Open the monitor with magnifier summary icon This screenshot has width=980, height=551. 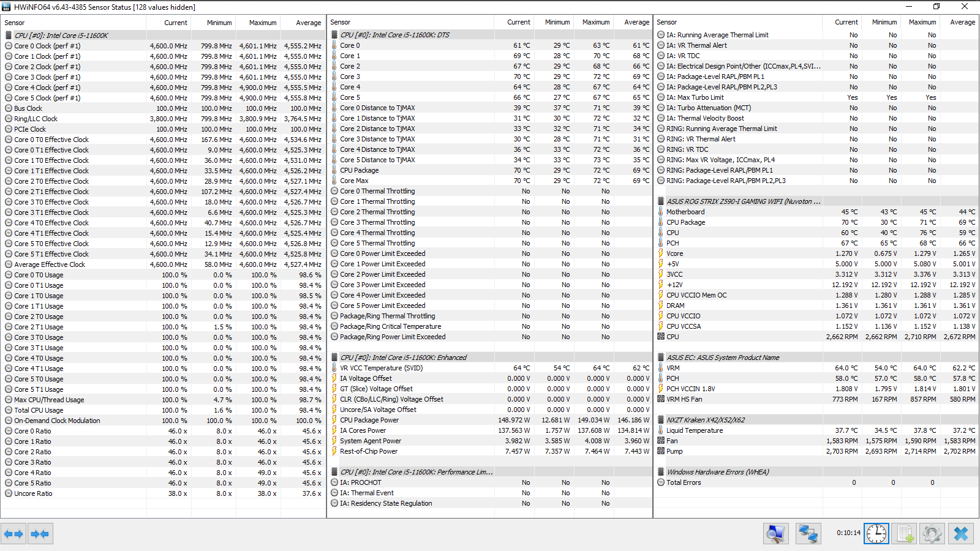point(776,534)
